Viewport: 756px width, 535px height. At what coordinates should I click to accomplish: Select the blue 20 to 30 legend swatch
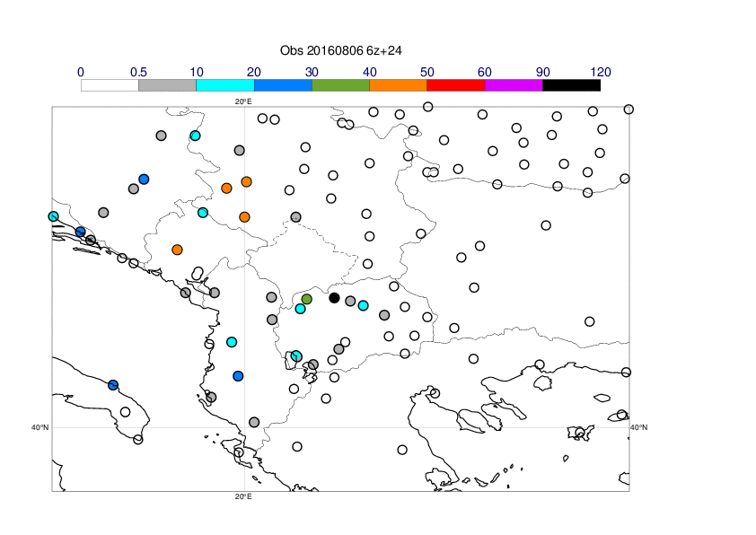tap(283, 85)
